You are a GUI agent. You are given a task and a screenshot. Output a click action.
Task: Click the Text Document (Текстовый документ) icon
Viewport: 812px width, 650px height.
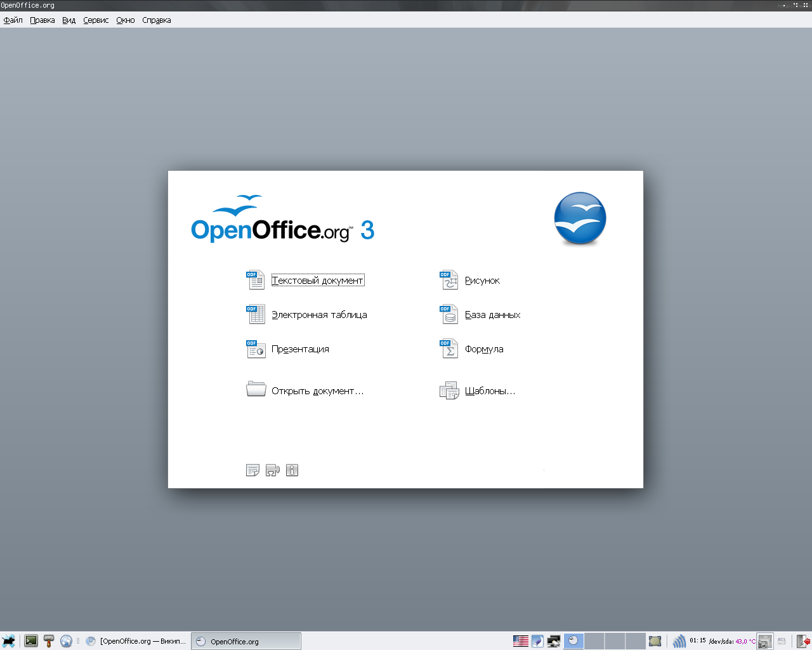click(255, 280)
